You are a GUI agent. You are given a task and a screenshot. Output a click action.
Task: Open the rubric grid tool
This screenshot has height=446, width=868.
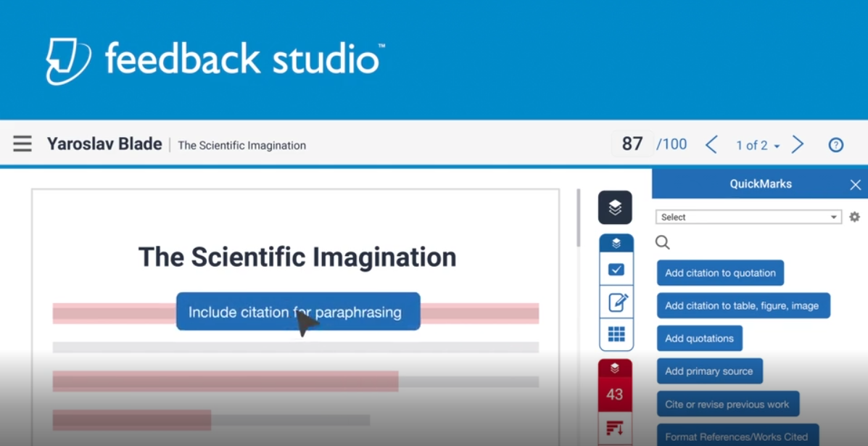(x=616, y=334)
